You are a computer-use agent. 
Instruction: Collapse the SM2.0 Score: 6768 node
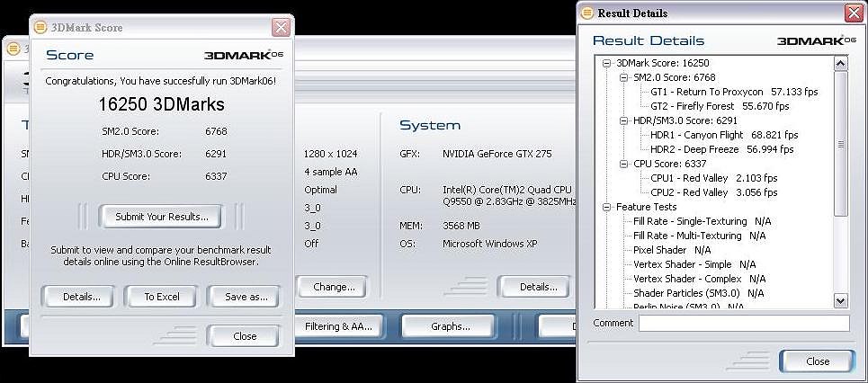coord(624,77)
